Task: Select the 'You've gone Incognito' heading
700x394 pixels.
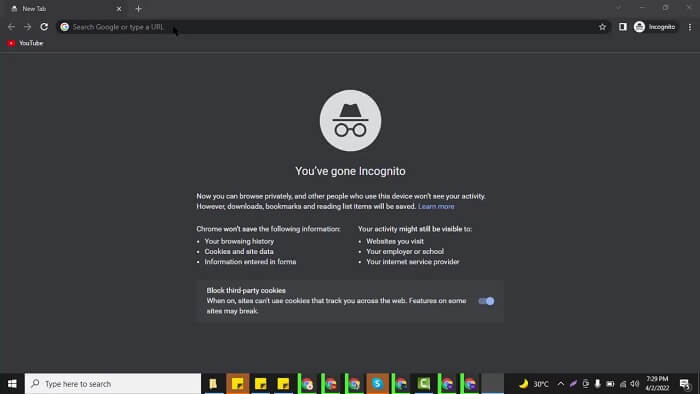Action: click(x=350, y=171)
